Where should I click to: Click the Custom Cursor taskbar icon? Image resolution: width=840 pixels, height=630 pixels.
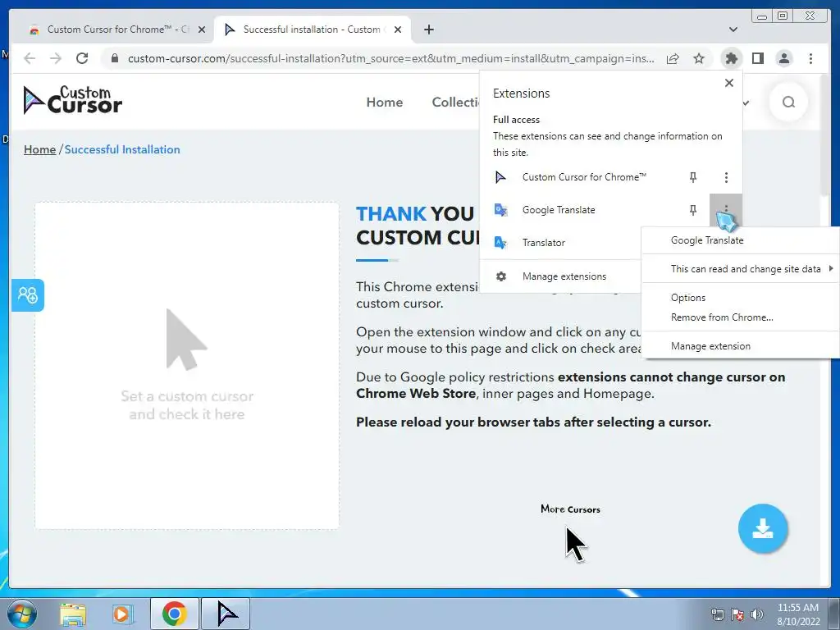pyautogui.click(x=226, y=614)
